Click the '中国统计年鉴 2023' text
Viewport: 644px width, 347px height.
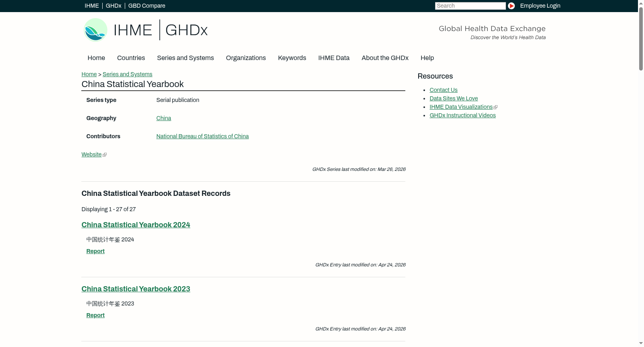click(110, 303)
